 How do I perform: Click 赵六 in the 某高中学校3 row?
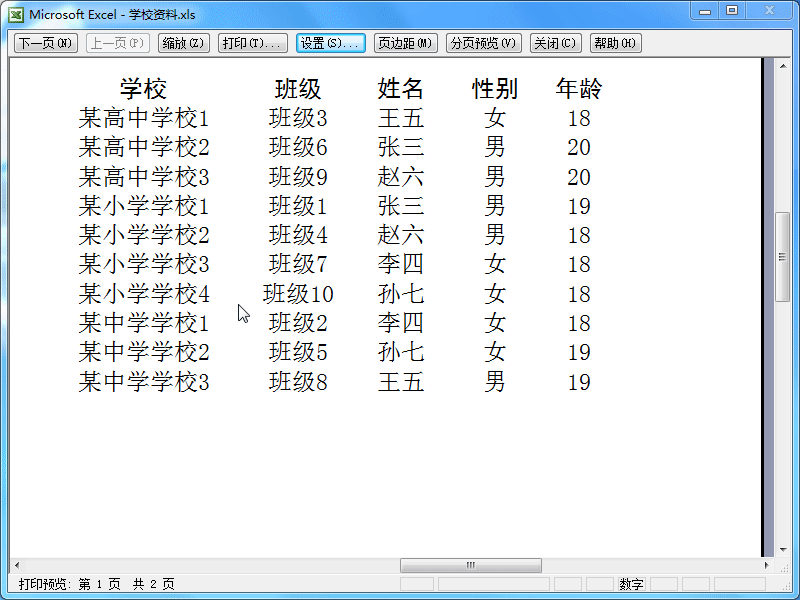click(401, 177)
